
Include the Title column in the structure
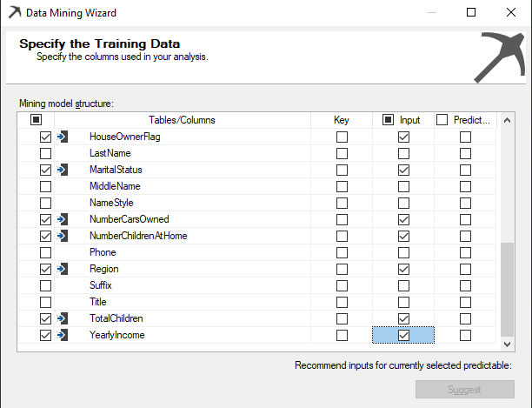click(x=45, y=302)
